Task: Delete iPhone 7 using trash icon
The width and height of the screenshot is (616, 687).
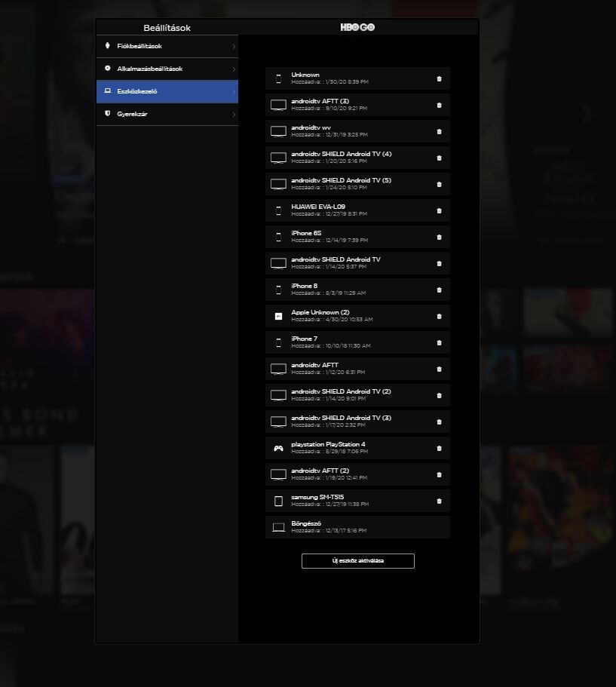Action: [439, 342]
